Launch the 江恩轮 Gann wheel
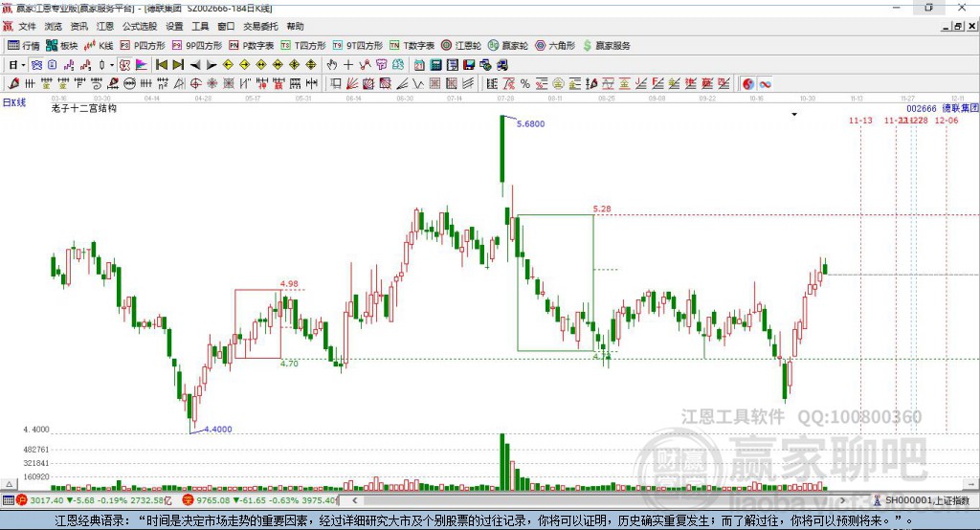The height and width of the screenshot is (530, 980). tap(461, 46)
